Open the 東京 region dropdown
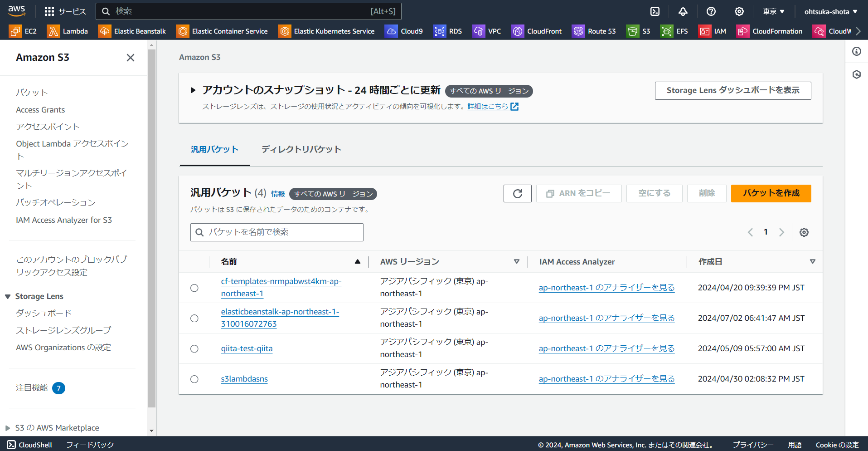 tap(773, 11)
